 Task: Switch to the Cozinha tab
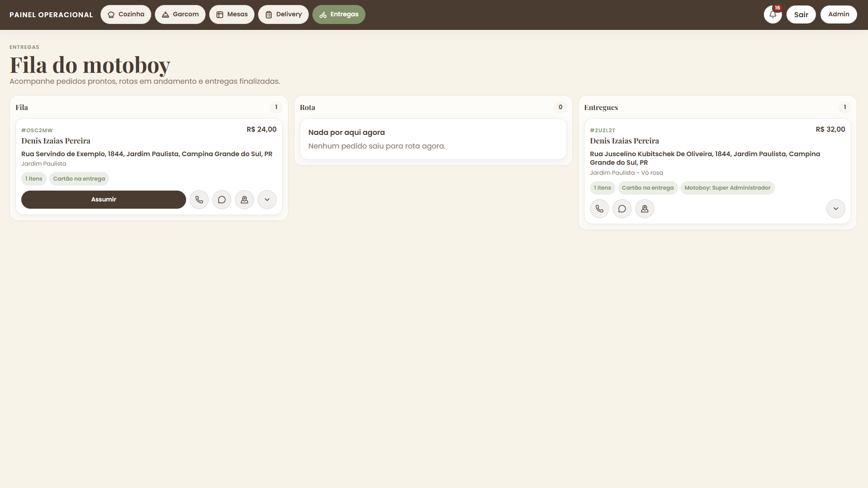click(126, 14)
